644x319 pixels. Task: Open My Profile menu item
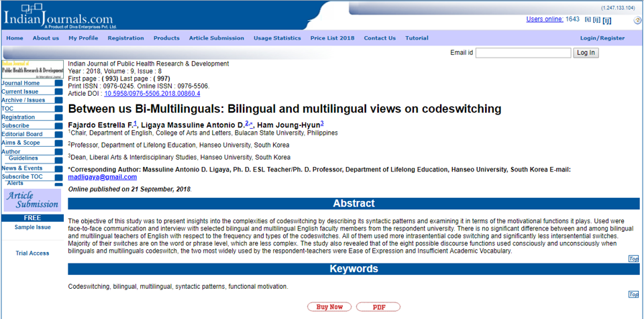pyautogui.click(x=83, y=38)
